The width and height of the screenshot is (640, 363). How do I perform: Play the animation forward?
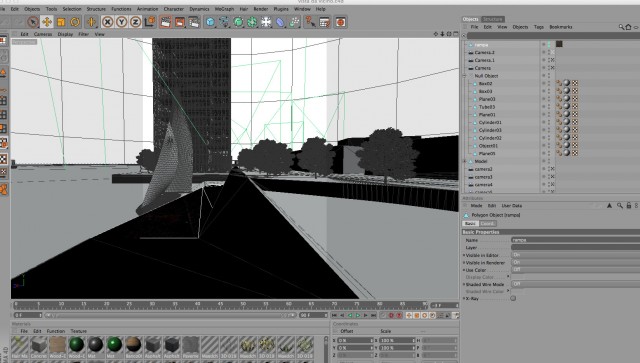pyautogui.click(x=358, y=315)
